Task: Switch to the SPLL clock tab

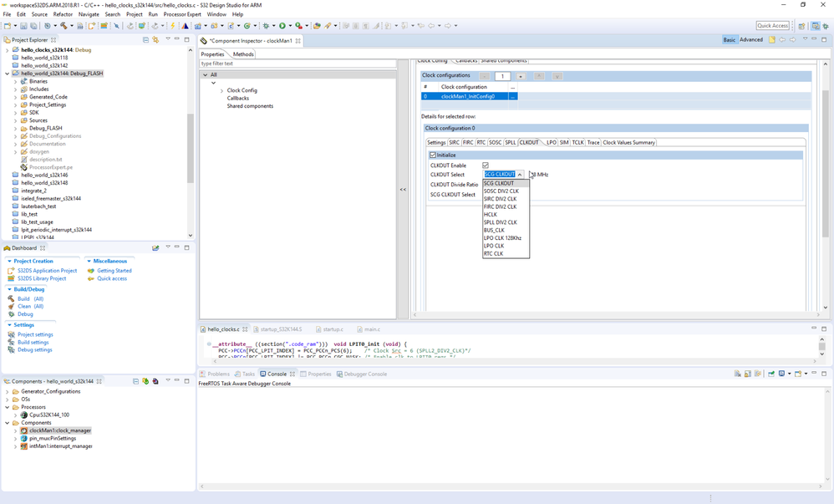Action: click(510, 143)
